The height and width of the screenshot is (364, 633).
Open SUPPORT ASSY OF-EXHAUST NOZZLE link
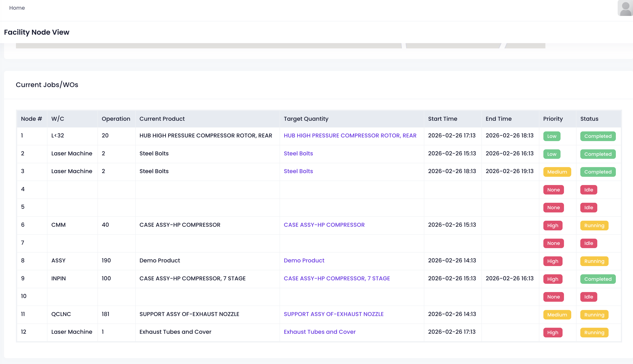[333, 314]
